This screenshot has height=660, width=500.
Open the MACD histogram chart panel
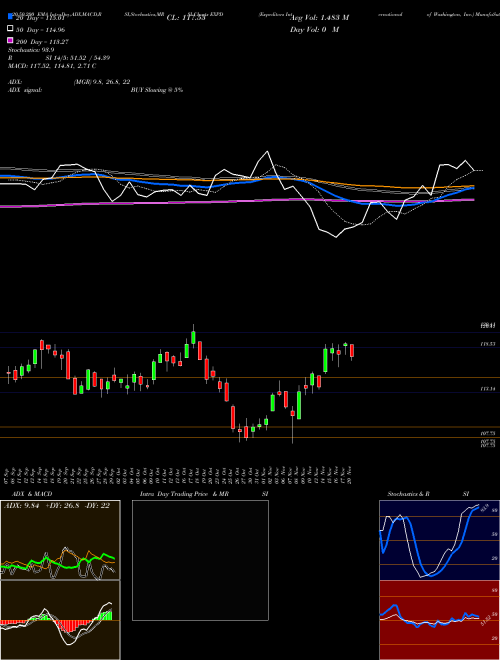[60, 620]
